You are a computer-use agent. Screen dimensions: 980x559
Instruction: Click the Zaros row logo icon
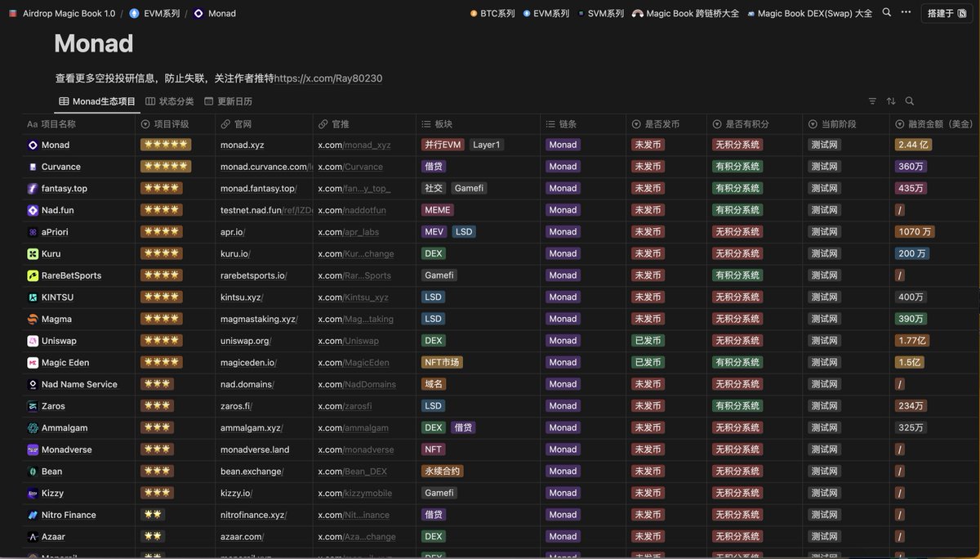[x=33, y=406]
